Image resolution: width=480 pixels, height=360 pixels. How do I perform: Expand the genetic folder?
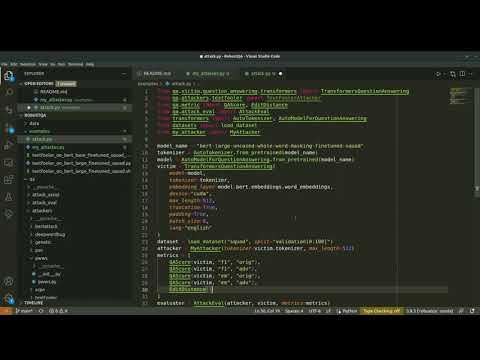point(43,242)
